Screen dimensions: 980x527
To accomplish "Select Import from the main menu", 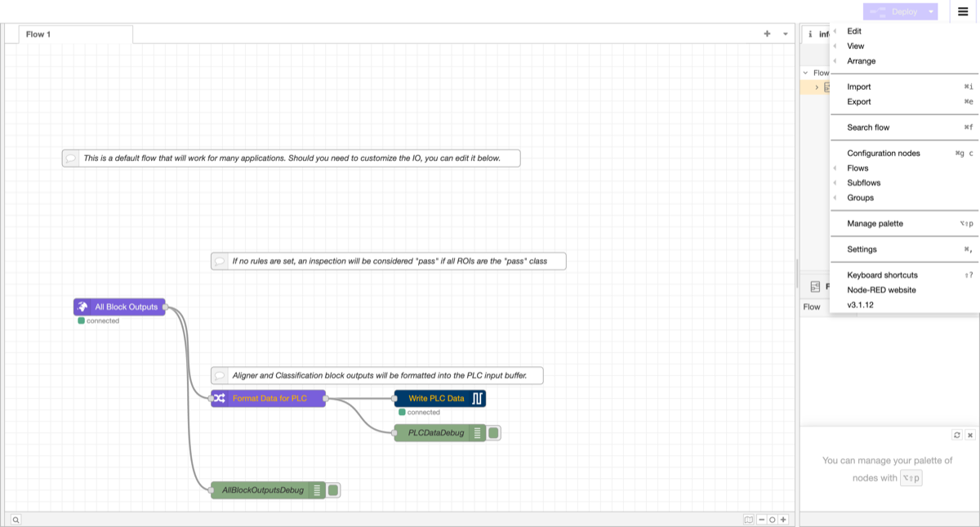I will tap(860, 86).
